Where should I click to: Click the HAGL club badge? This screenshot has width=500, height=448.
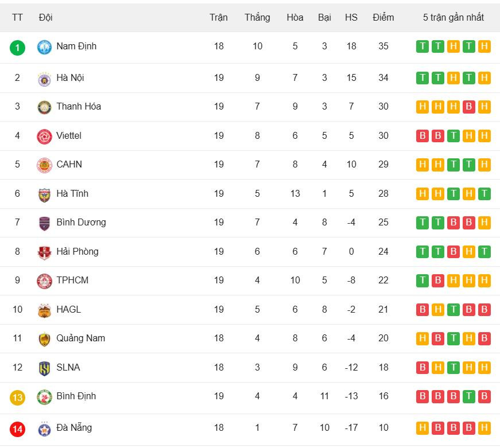[44, 310]
